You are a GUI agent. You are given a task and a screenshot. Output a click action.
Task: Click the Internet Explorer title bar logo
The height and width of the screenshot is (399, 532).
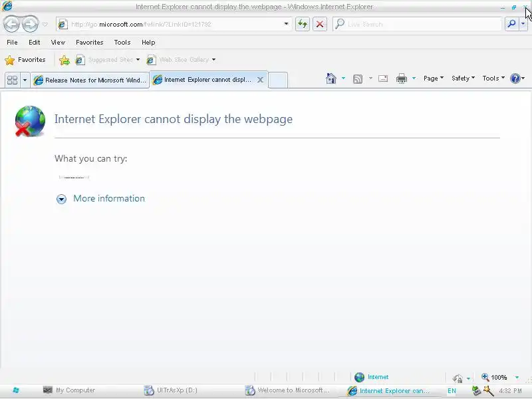[x=7, y=6]
